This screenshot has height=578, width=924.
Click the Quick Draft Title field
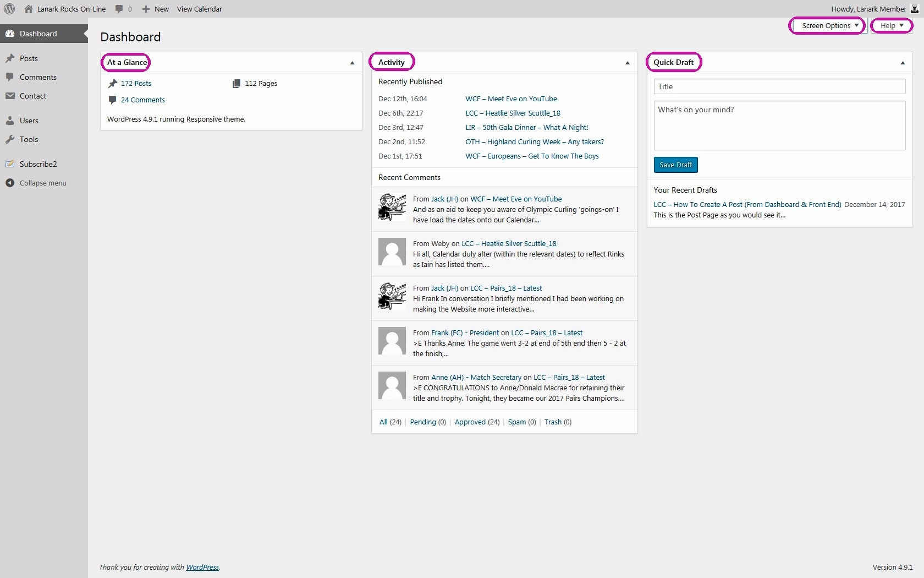point(779,86)
